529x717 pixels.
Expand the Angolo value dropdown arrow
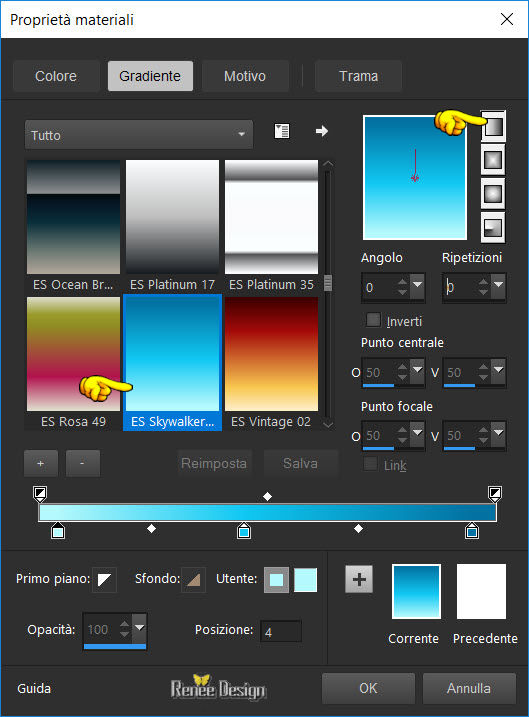[417, 286]
